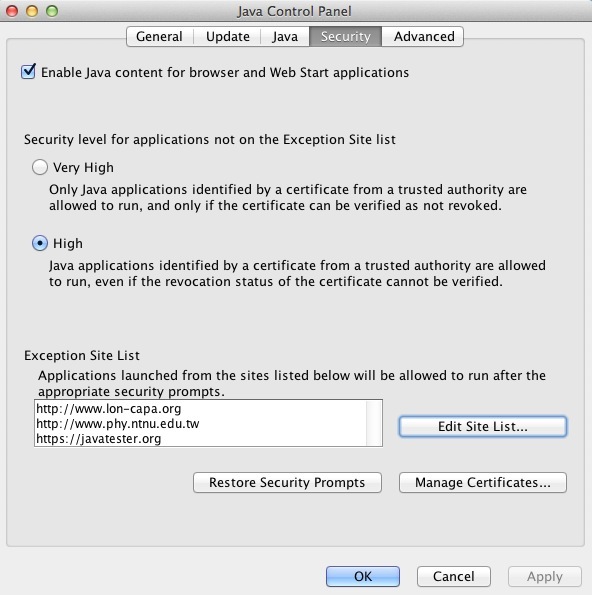Click Restore Security Prompts button
The height and width of the screenshot is (595, 592).
click(x=287, y=483)
